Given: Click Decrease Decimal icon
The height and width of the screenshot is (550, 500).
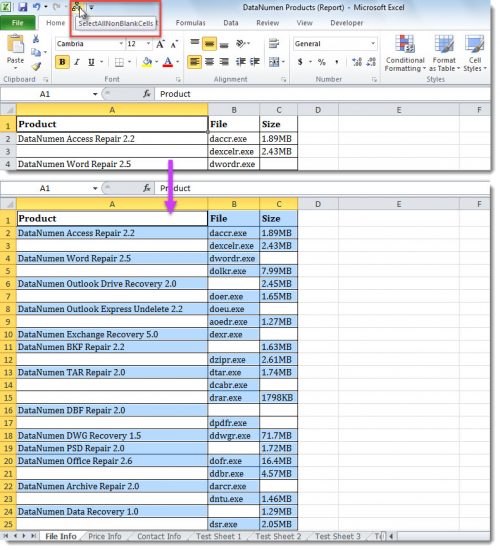Looking at the screenshot, I should [x=371, y=62].
